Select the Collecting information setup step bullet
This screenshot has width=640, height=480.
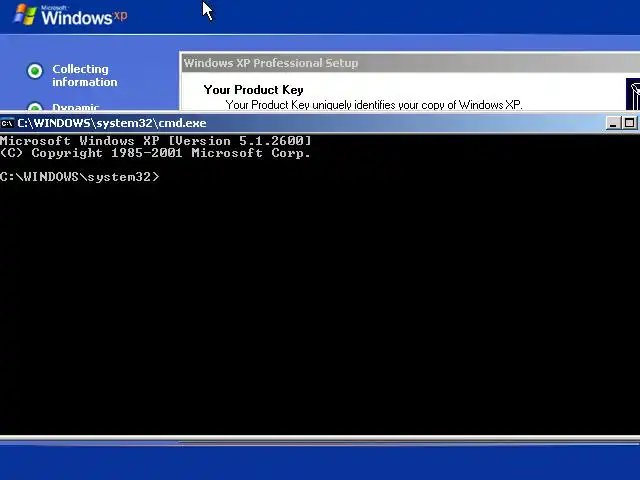pos(35,71)
